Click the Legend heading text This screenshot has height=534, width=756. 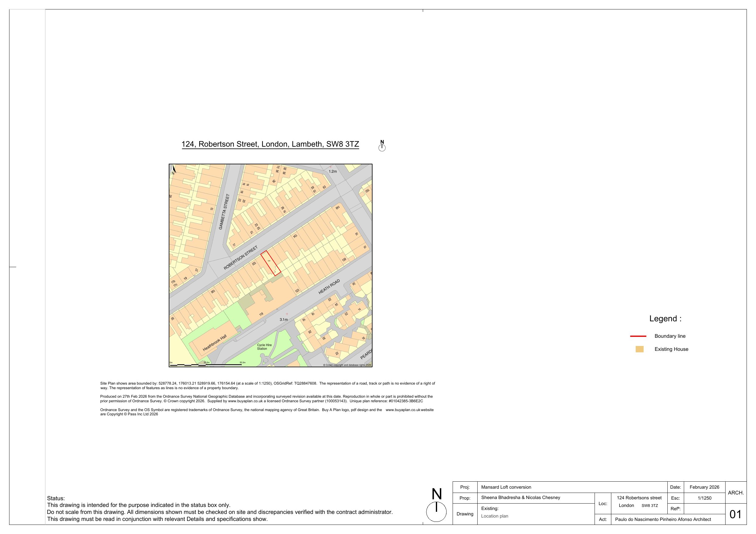coord(665,319)
